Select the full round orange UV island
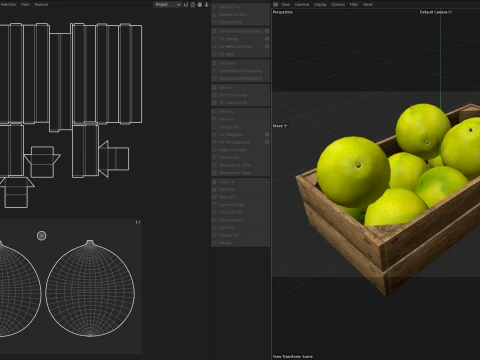The image size is (480, 360). click(90, 288)
